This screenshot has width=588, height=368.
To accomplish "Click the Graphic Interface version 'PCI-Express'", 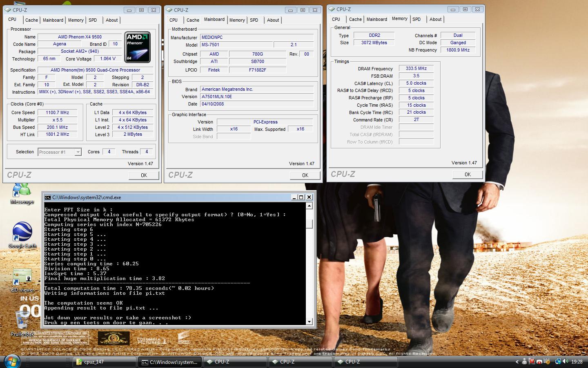I will click(265, 122).
